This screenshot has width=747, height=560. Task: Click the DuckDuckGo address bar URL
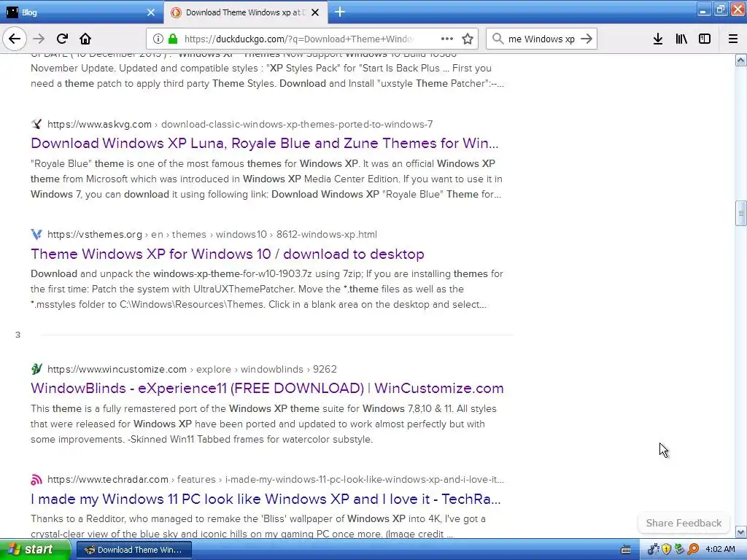tap(298, 39)
